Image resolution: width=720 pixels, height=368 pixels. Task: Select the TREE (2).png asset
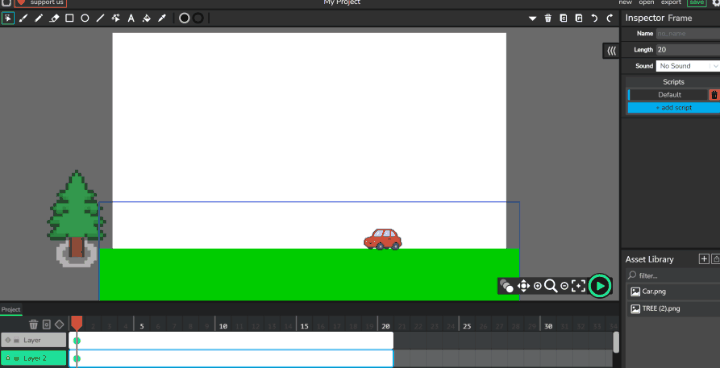pos(673,309)
